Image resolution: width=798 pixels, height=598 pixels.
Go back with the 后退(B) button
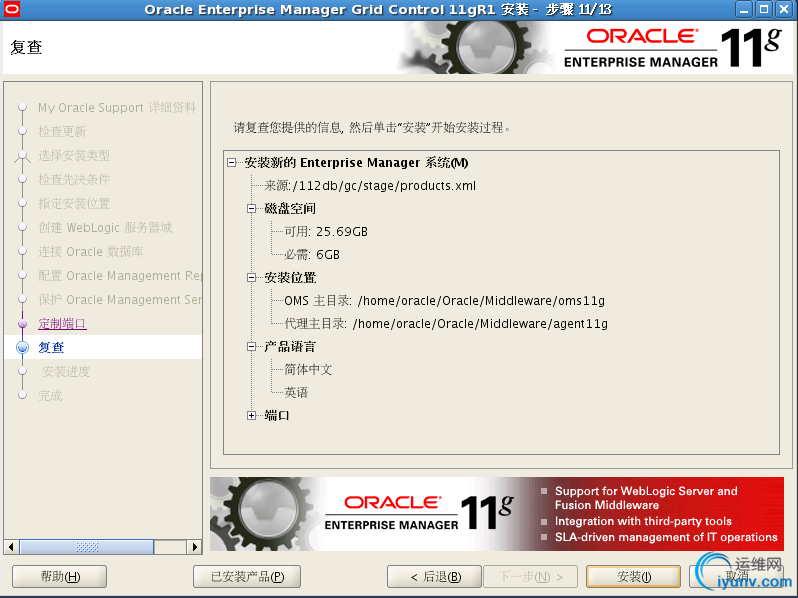pos(434,577)
